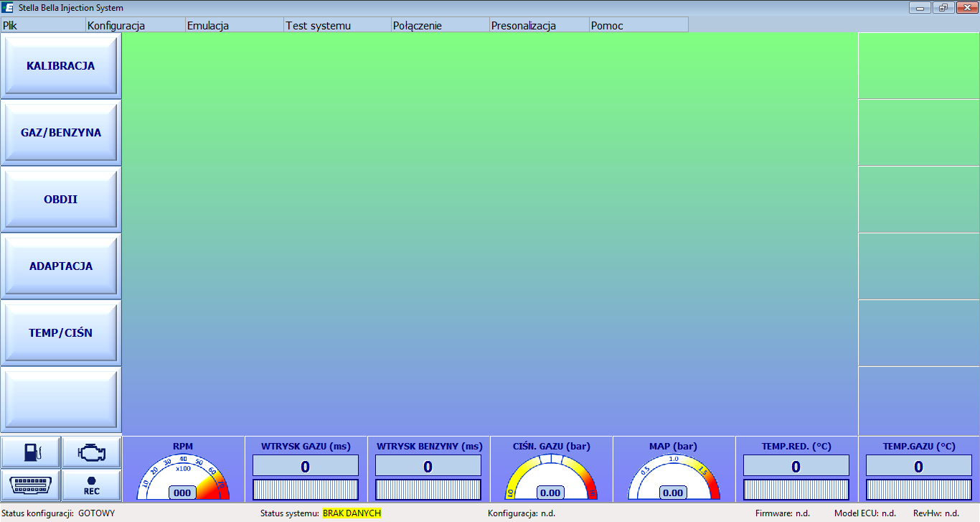Image resolution: width=980 pixels, height=522 pixels.
Task: Click the TEMP.GAZU value field
Action: pos(919,466)
